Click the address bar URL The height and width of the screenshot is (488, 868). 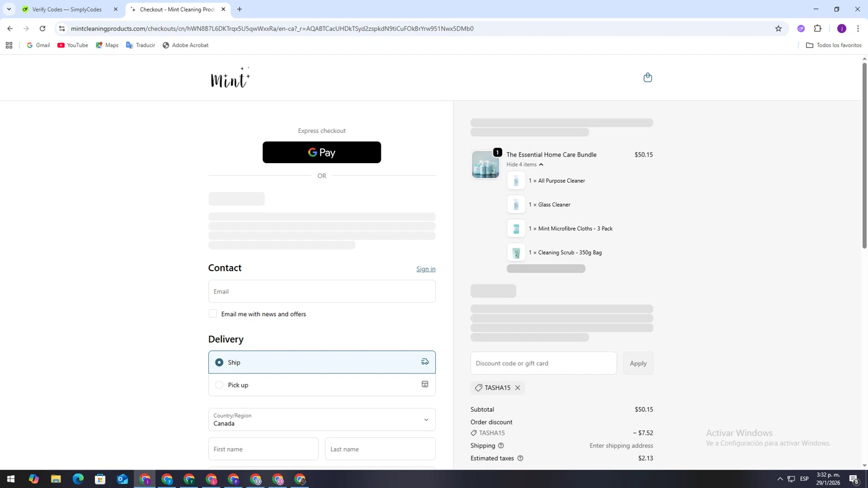pyautogui.click(x=272, y=28)
